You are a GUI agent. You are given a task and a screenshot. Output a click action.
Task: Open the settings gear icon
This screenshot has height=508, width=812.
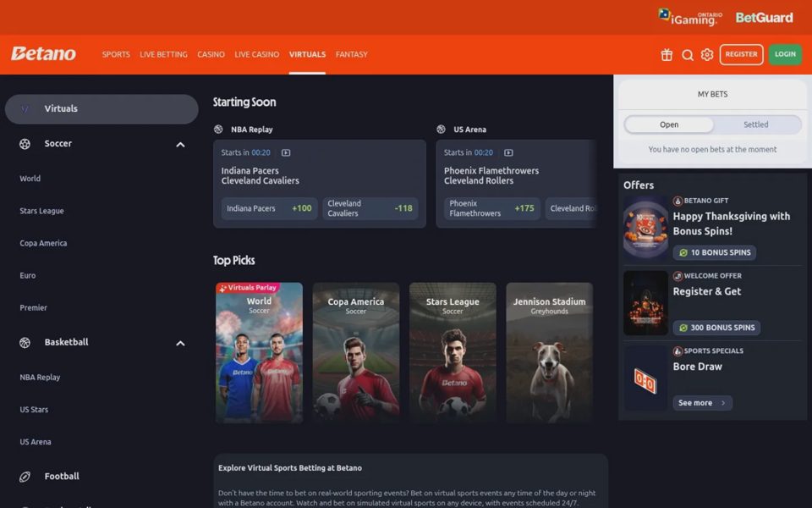tap(707, 54)
